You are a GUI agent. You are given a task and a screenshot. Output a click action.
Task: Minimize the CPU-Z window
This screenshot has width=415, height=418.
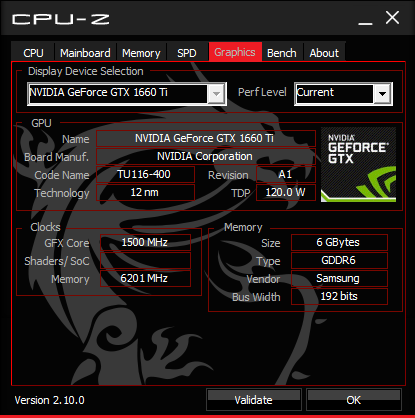pos(365,19)
